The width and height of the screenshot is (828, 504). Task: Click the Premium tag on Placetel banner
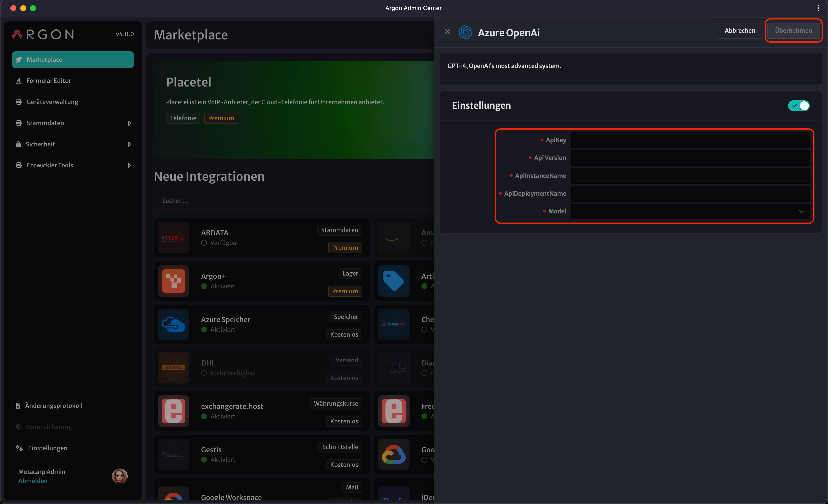[221, 118]
